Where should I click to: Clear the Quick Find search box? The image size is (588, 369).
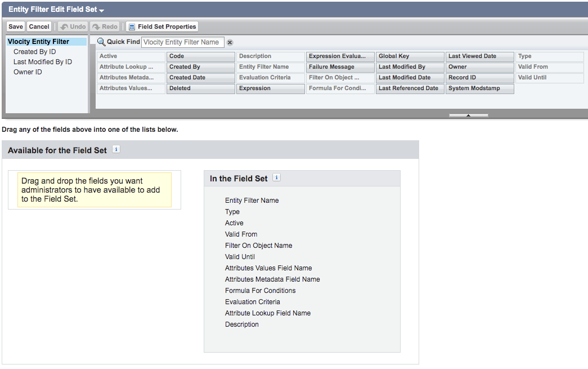230,42
